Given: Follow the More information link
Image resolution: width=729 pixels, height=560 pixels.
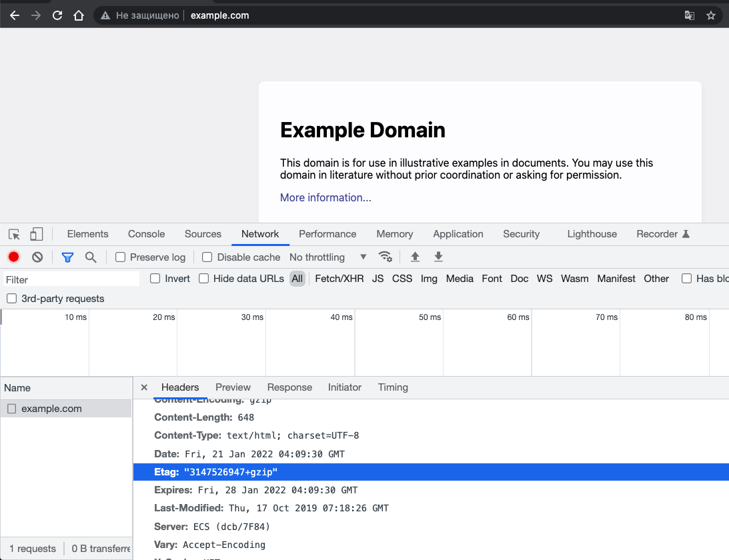Looking at the screenshot, I should [x=325, y=197].
